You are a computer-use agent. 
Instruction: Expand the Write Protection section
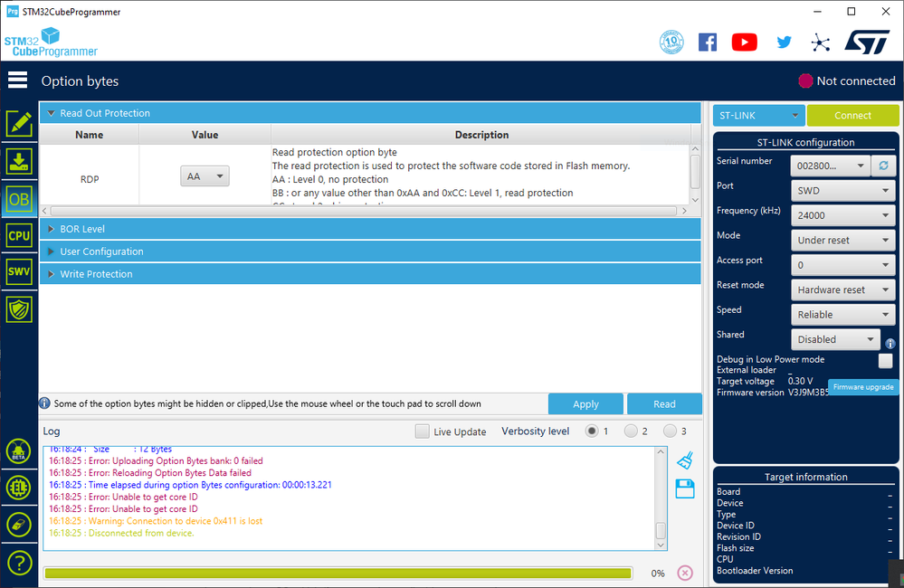pos(370,274)
